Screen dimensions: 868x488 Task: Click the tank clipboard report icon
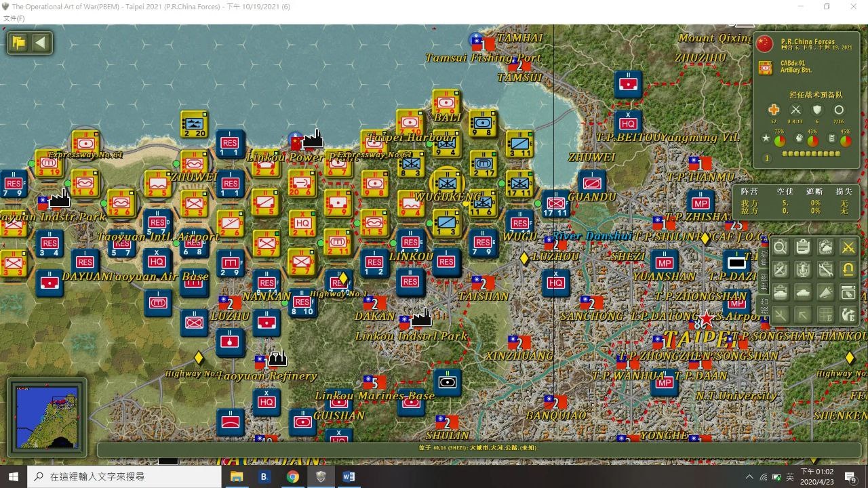point(781,293)
